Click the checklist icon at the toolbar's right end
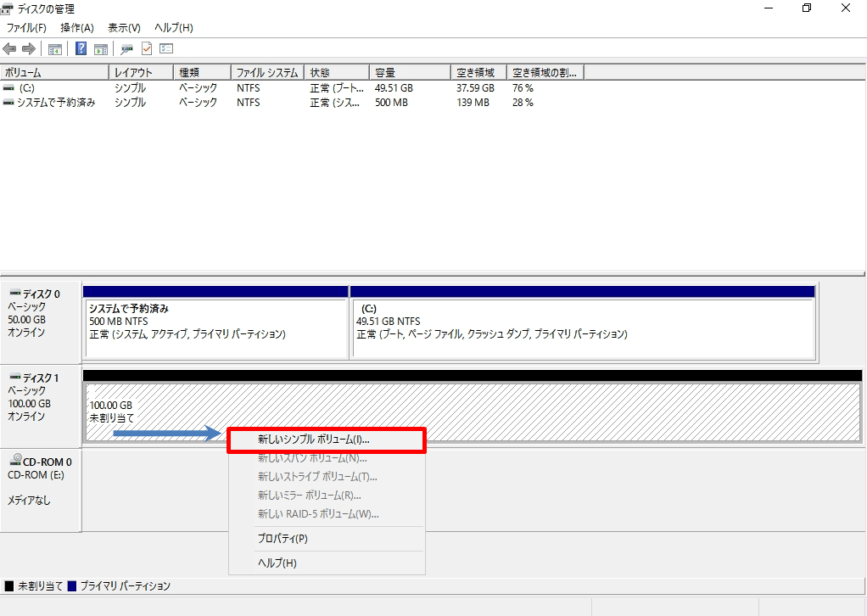 click(165, 48)
